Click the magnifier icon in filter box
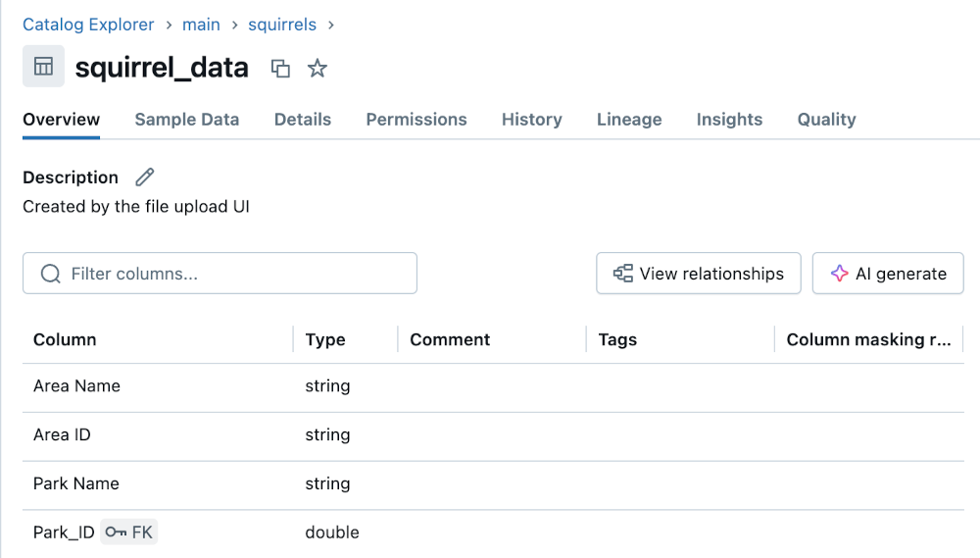Screen dimensions: 980x558 pyautogui.click(x=51, y=274)
